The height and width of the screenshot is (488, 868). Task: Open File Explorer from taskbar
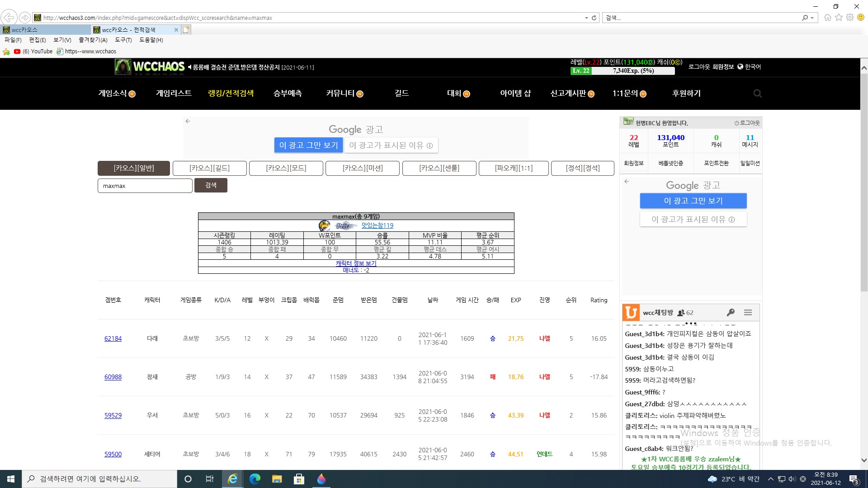tap(277, 479)
